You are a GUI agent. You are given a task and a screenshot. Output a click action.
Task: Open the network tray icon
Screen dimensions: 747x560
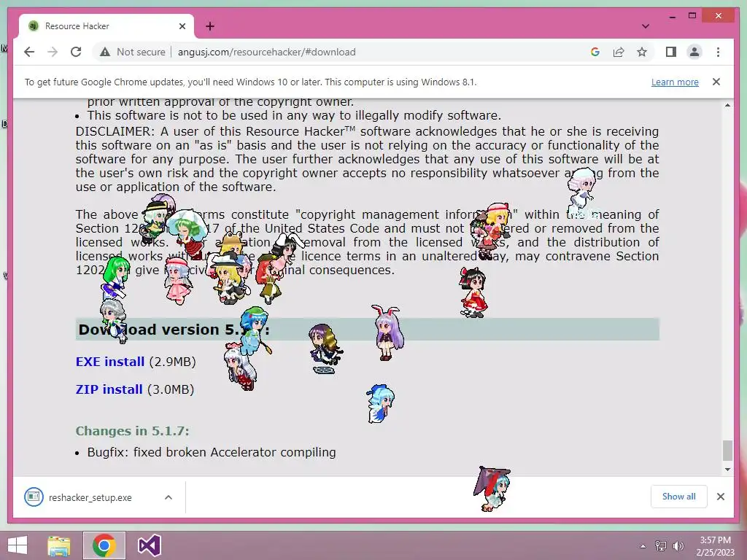point(661,546)
